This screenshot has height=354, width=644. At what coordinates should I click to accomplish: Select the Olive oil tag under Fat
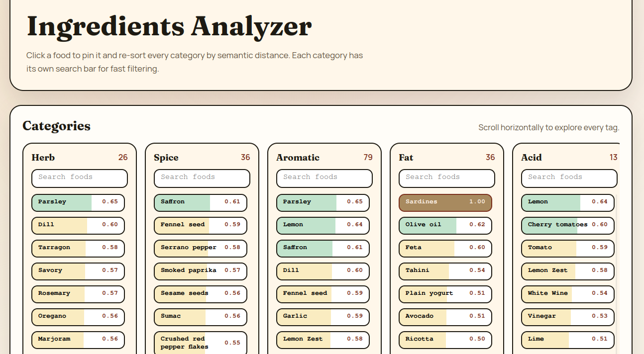click(x=445, y=225)
